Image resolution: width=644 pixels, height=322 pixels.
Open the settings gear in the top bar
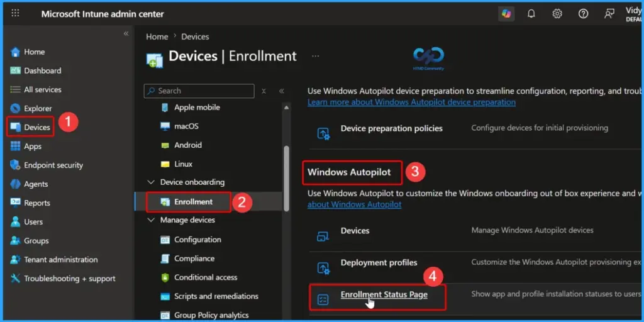(557, 14)
